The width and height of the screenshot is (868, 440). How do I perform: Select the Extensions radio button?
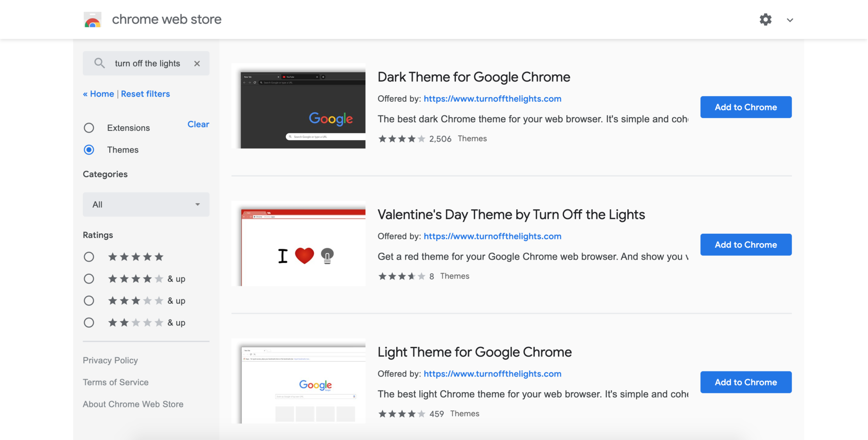(89, 128)
